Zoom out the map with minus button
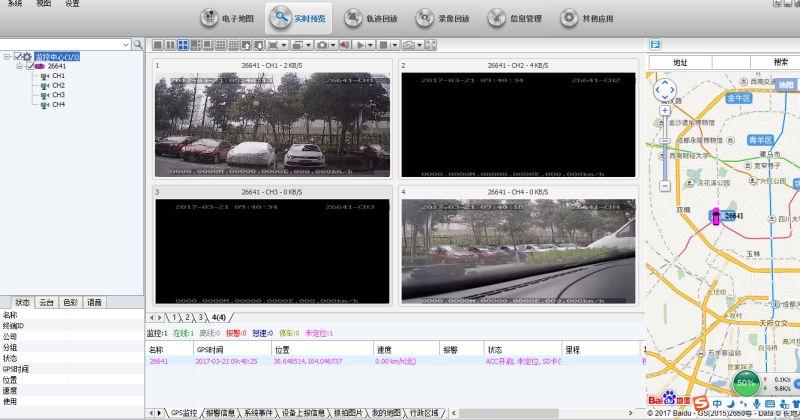Image resolution: width=800 pixels, height=420 pixels. coord(665,186)
